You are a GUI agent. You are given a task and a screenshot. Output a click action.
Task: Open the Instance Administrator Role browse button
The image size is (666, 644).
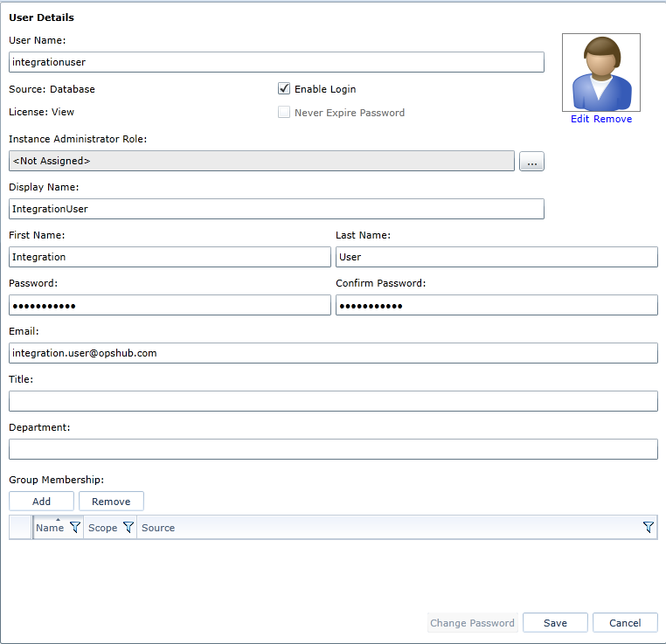click(531, 162)
